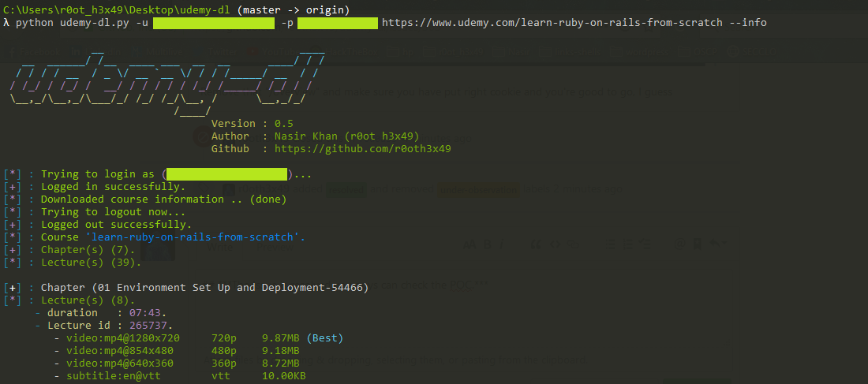This screenshot has width=868, height=384.
Task: Click the 'Logged in successfully.' message
Action: pos(114,186)
